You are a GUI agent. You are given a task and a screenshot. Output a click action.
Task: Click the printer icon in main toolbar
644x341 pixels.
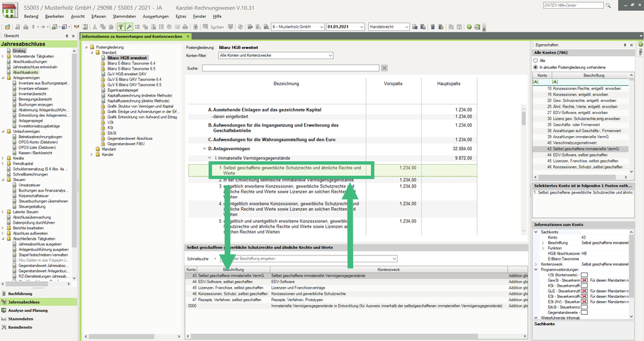click(x=26, y=26)
